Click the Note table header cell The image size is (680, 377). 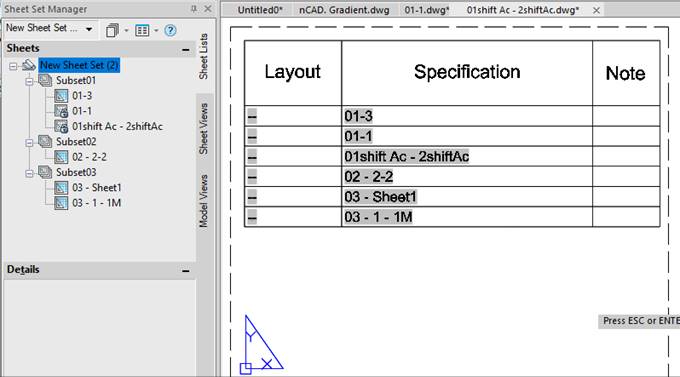click(x=626, y=73)
